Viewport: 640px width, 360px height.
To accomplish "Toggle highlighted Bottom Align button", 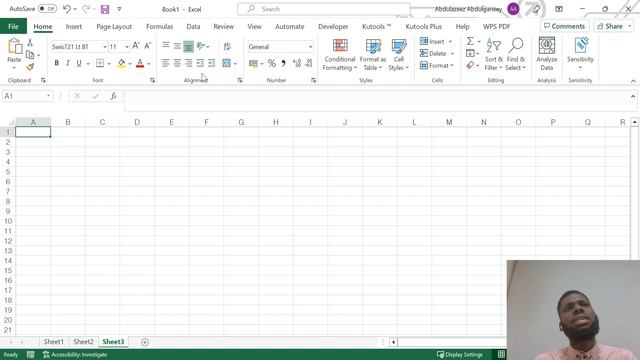I will (x=188, y=47).
